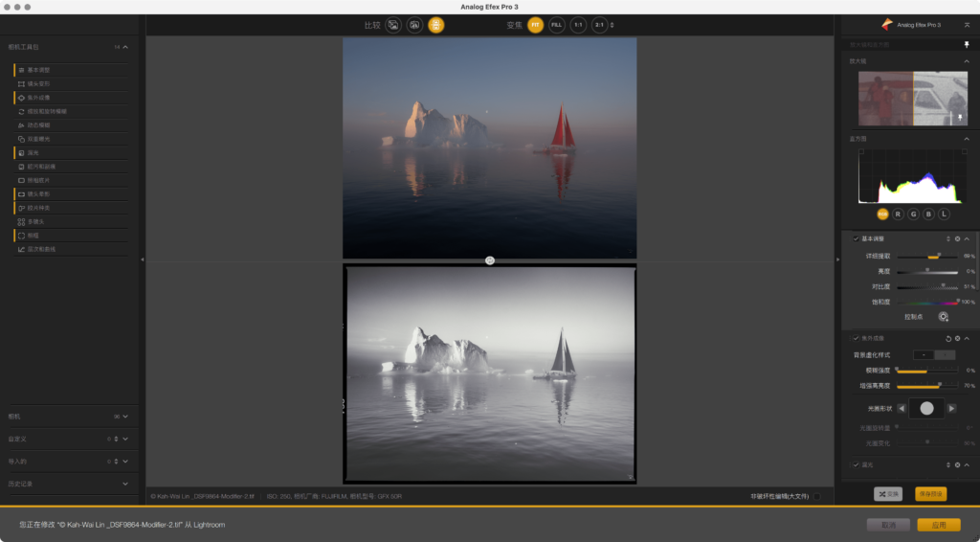The image size is (980, 542).
Task: Select 动态模糊 in toolkit list
Action: 71,125
